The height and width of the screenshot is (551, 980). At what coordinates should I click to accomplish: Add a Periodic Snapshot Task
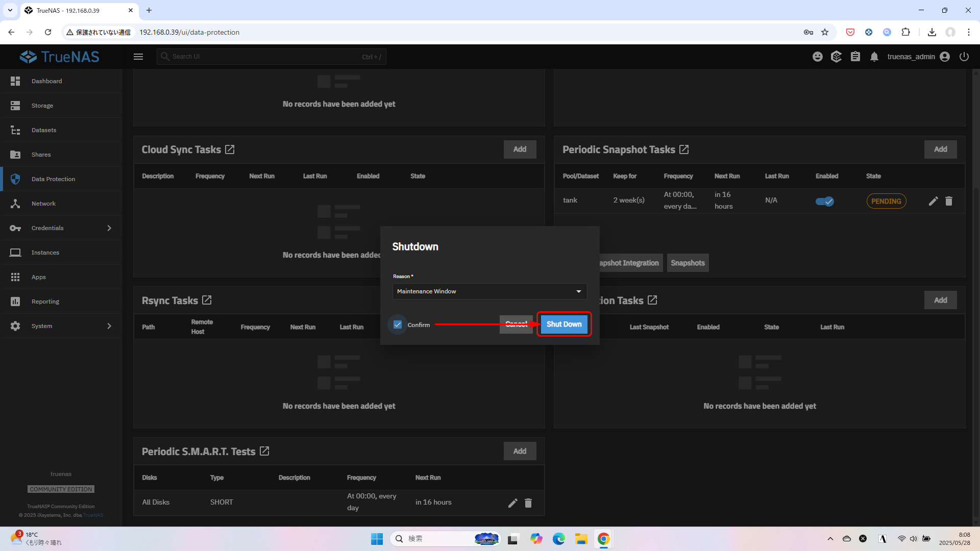pos(940,149)
